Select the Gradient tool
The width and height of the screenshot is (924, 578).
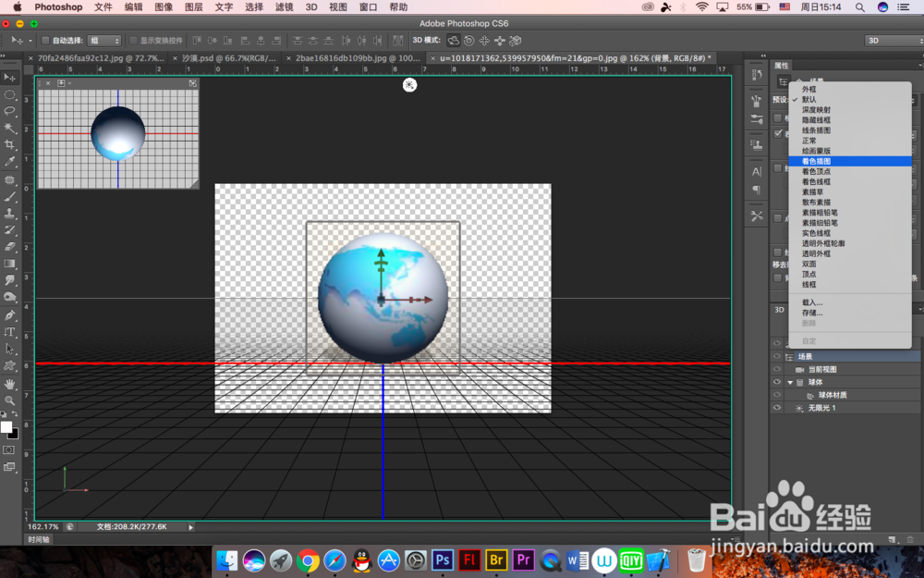pyautogui.click(x=9, y=264)
